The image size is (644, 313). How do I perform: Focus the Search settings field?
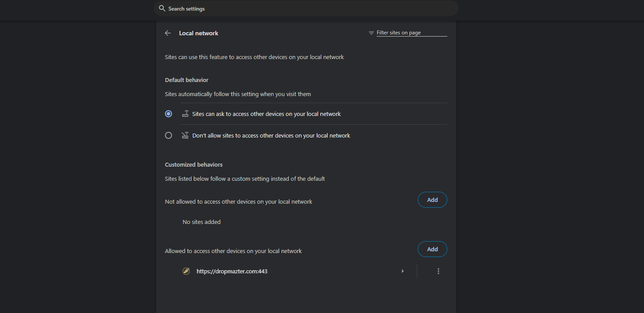[309, 8]
